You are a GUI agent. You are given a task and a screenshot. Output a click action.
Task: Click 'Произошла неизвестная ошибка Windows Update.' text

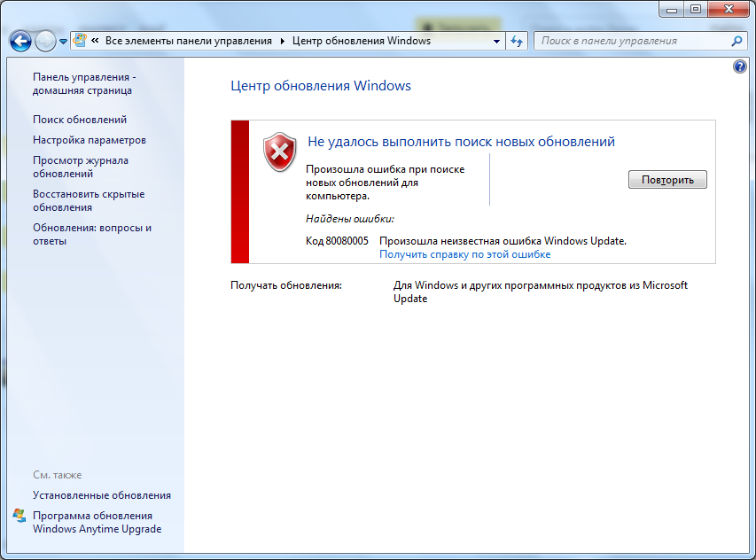point(503,241)
